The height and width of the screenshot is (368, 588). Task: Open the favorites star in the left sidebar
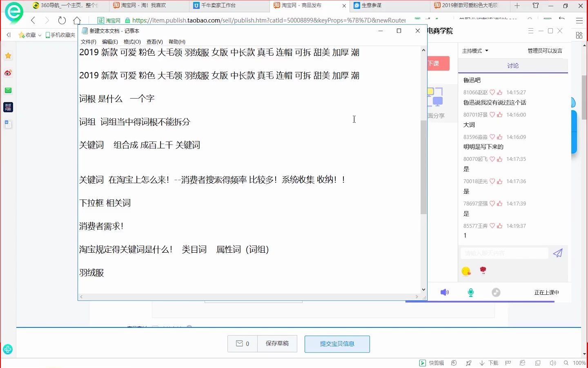8,56
